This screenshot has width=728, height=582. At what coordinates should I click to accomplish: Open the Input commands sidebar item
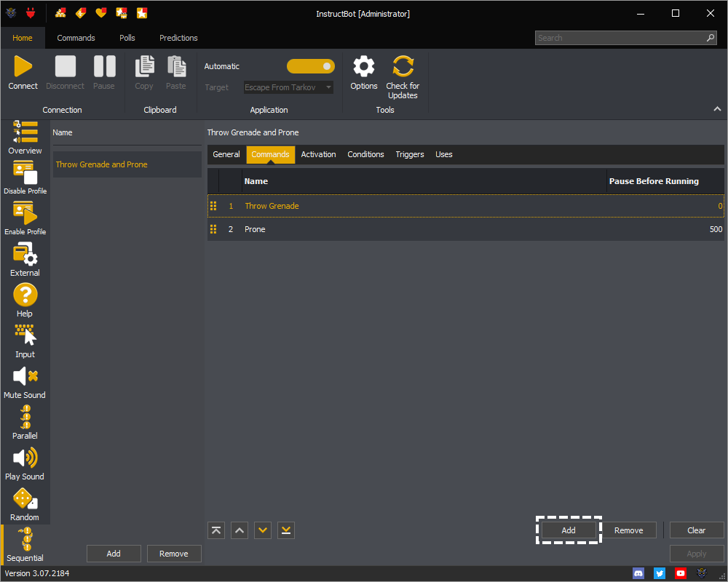tap(25, 340)
